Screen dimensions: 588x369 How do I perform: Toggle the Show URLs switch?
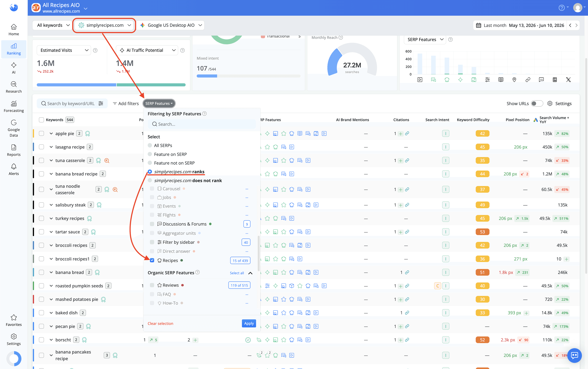click(537, 103)
